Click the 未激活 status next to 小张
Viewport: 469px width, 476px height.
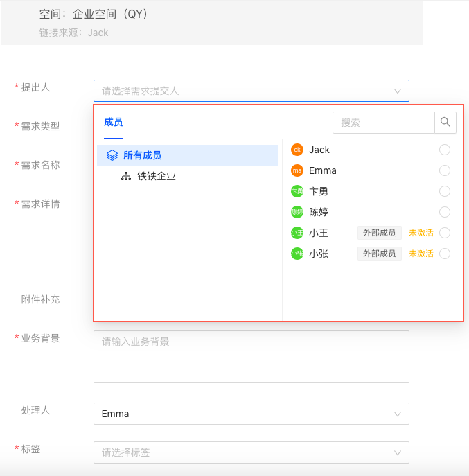(x=421, y=254)
